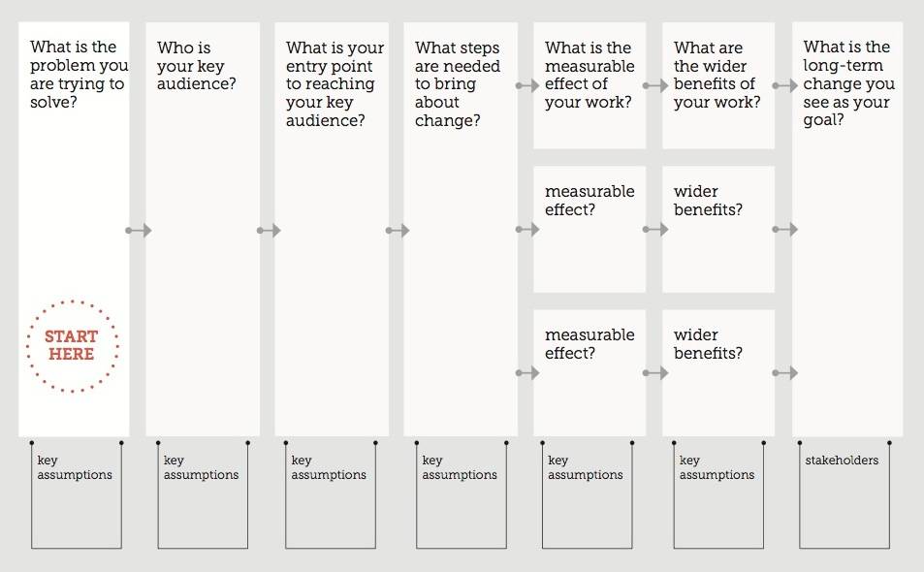Select the 'What is your entry point' column

(332, 229)
